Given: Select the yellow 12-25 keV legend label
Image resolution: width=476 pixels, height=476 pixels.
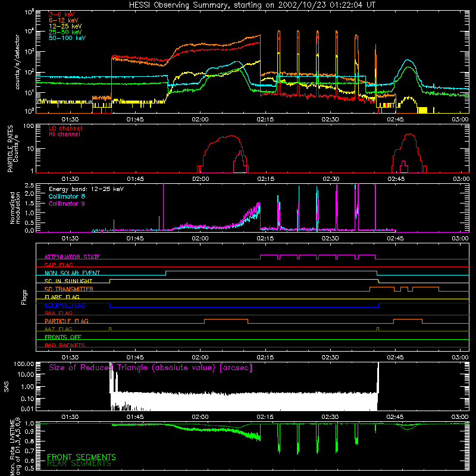Looking at the screenshot, I should (65, 26).
